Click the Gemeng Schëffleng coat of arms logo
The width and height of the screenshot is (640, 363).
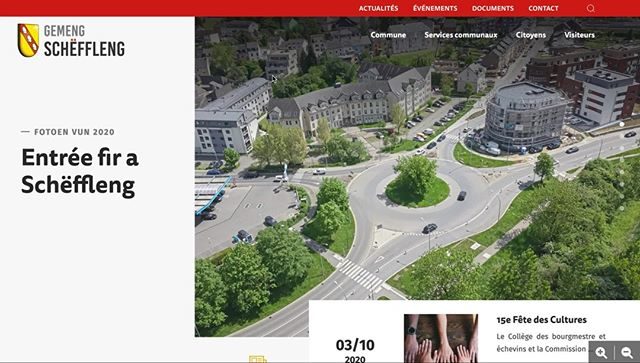pos(28,40)
